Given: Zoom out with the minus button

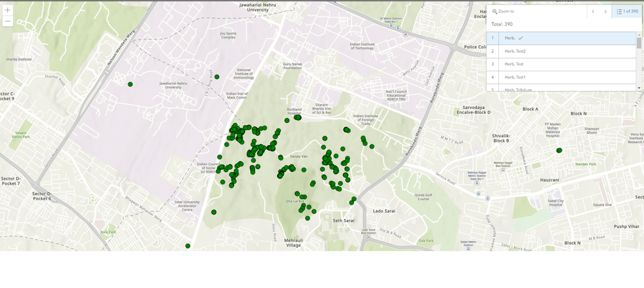Looking at the screenshot, I should [7, 21].
